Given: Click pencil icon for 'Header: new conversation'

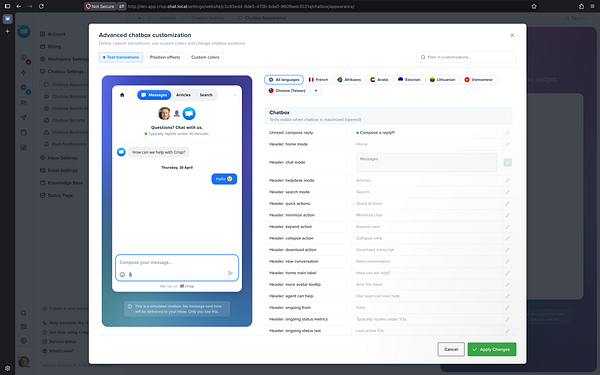Looking at the screenshot, I should click(507, 261).
